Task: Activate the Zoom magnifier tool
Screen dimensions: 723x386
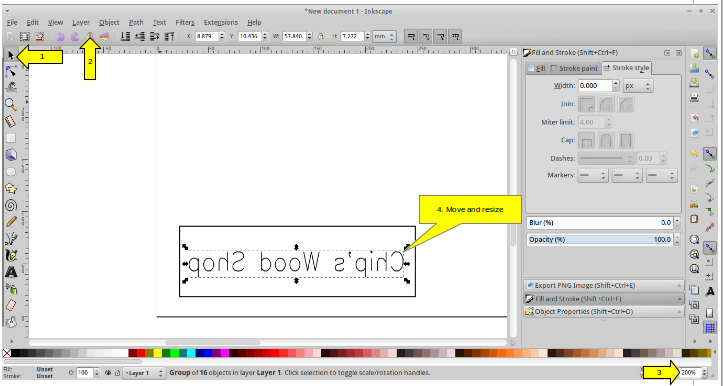Action: (11, 104)
